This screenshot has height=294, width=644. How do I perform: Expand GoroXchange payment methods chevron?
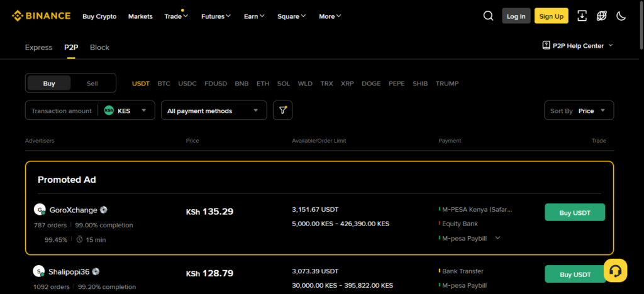click(x=498, y=237)
